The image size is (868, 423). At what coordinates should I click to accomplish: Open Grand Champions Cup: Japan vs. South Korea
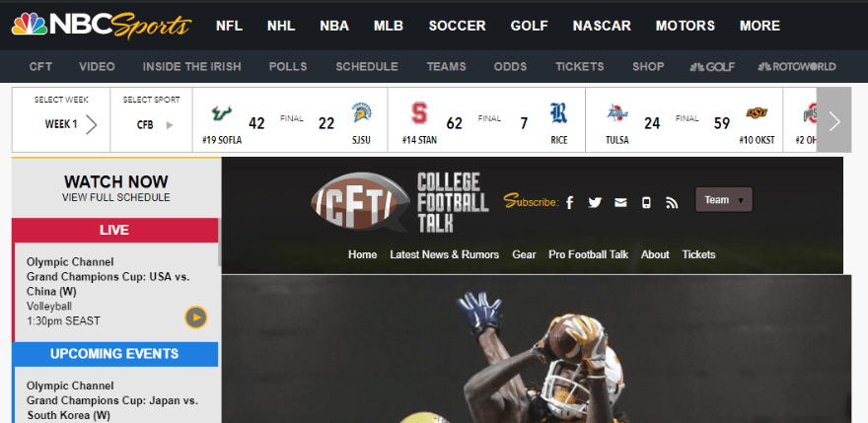(x=112, y=408)
